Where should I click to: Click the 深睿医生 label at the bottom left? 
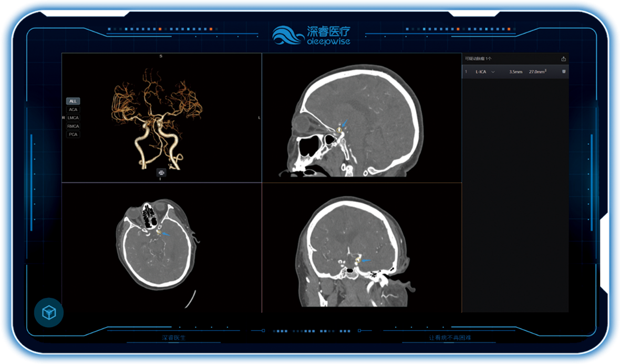tap(173, 338)
